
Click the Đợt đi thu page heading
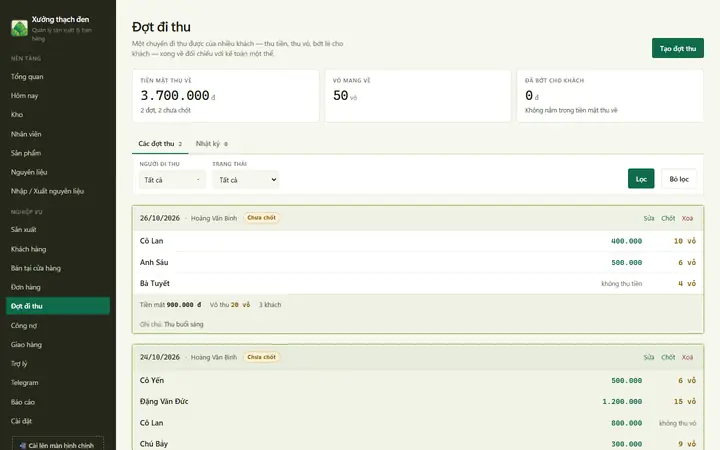click(x=161, y=27)
